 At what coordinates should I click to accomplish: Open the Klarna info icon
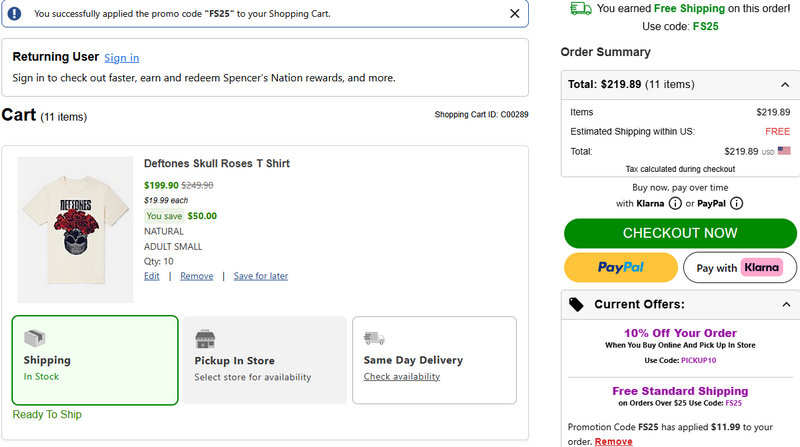click(x=675, y=203)
